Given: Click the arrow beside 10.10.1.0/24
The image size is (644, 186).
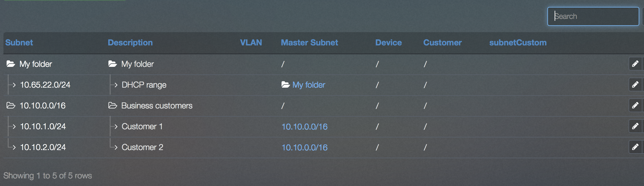Looking at the screenshot, I should [x=14, y=126].
